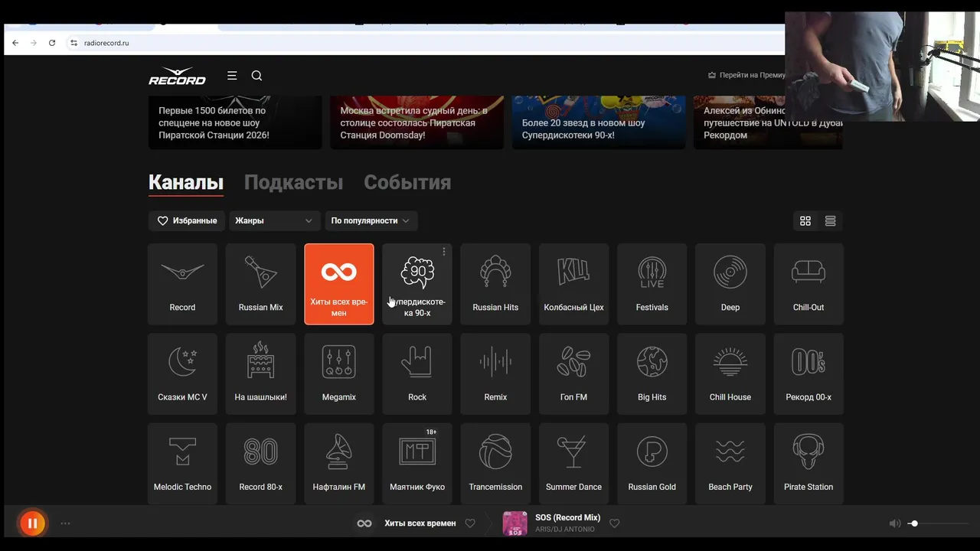Play the Russian Mix channel
This screenshot has width=980, height=551.
click(260, 284)
